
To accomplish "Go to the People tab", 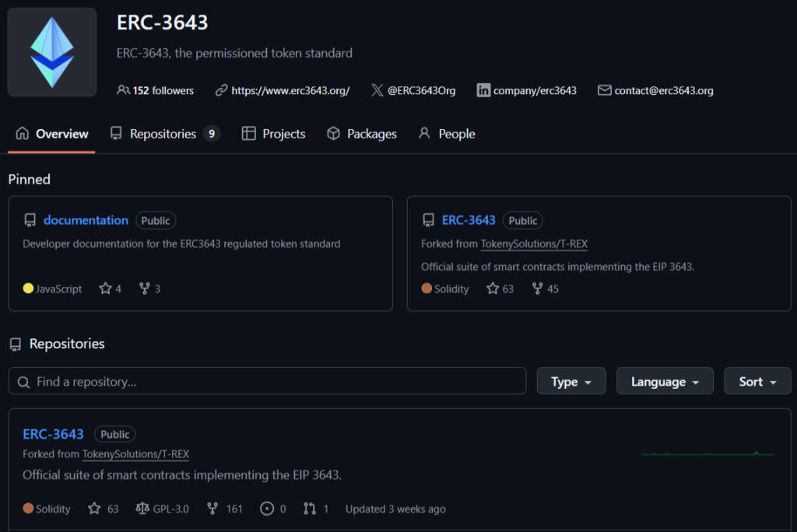I will [x=447, y=134].
